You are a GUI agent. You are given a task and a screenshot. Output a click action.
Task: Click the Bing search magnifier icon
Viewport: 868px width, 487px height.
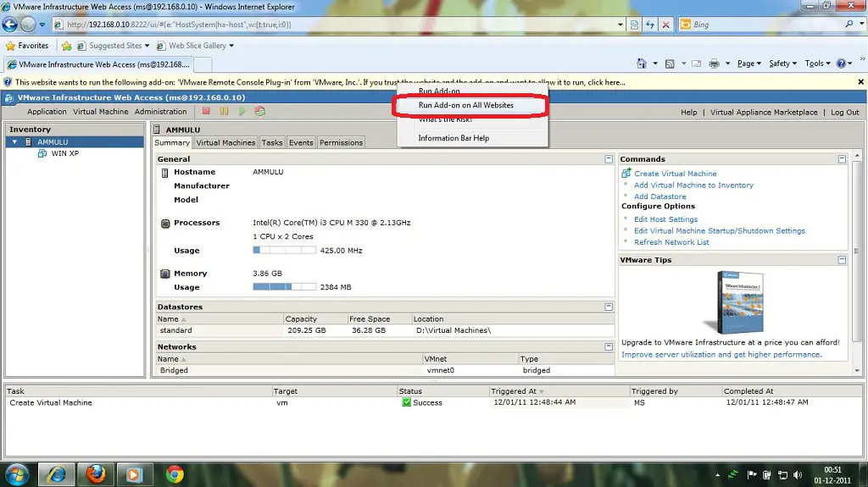coord(849,25)
